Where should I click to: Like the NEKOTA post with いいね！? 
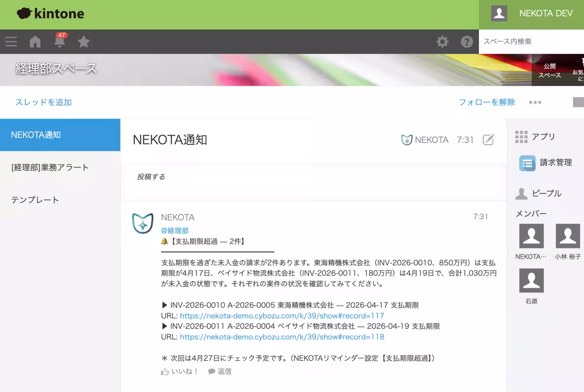180,372
